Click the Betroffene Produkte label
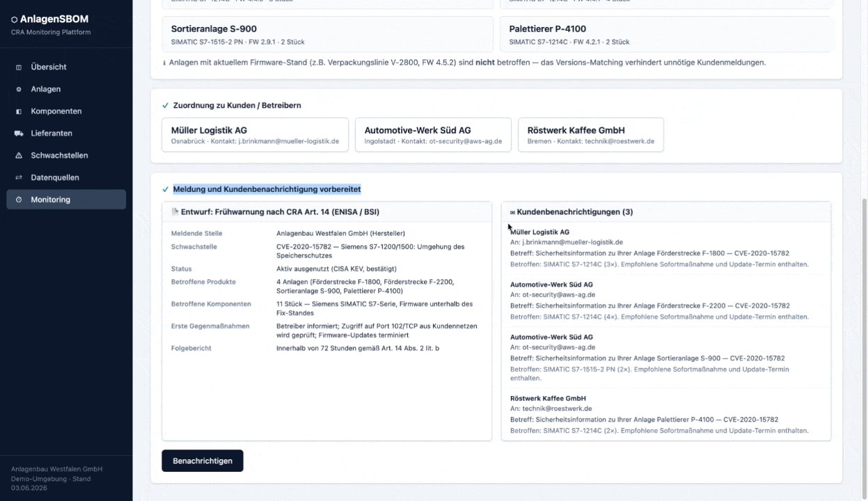868x501 pixels. pos(203,282)
